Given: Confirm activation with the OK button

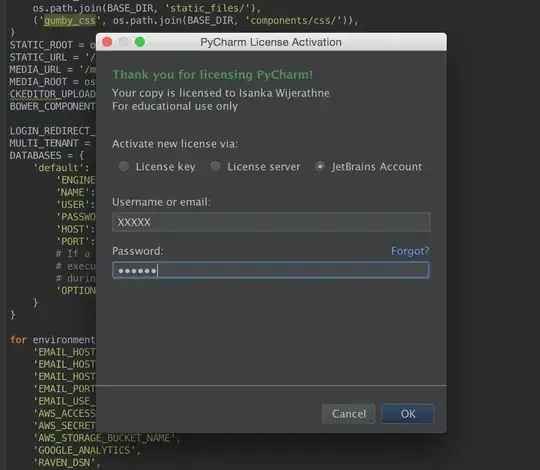Looking at the screenshot, I should click(408, 414).
